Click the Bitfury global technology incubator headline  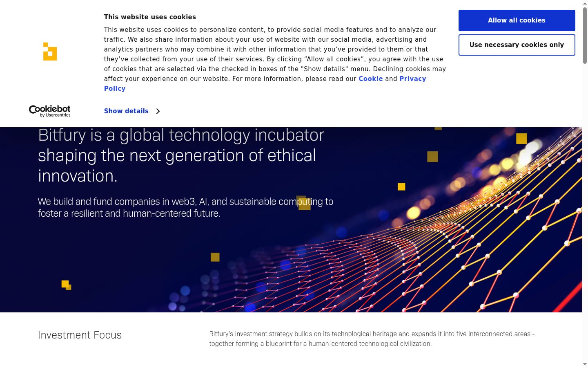[181, 155]
